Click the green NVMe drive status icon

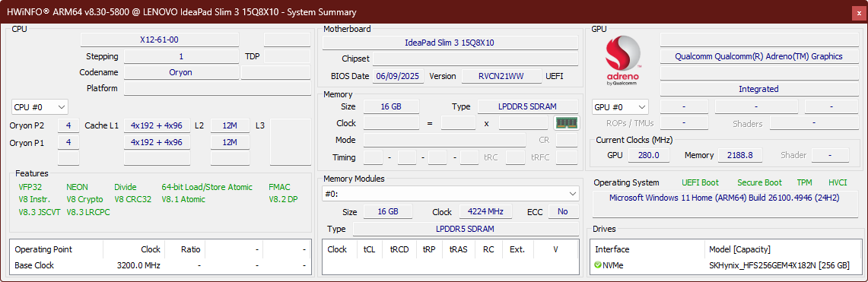(597, 265)
